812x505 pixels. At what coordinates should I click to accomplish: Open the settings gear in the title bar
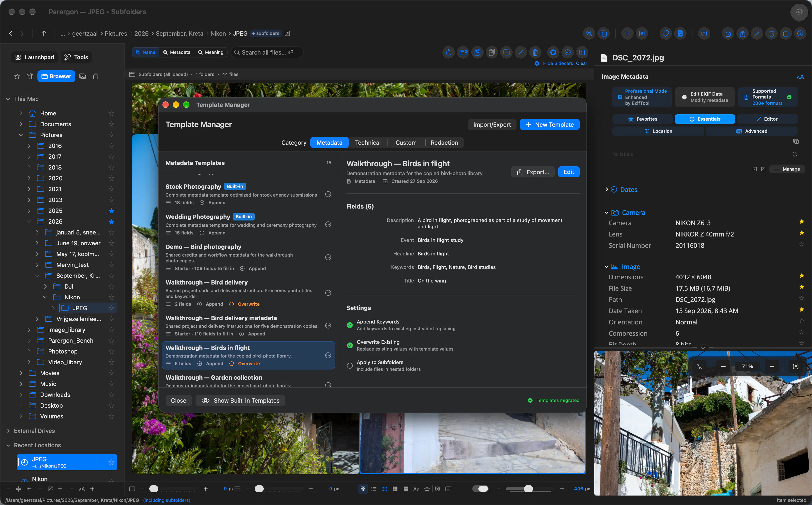click(799, 12)
